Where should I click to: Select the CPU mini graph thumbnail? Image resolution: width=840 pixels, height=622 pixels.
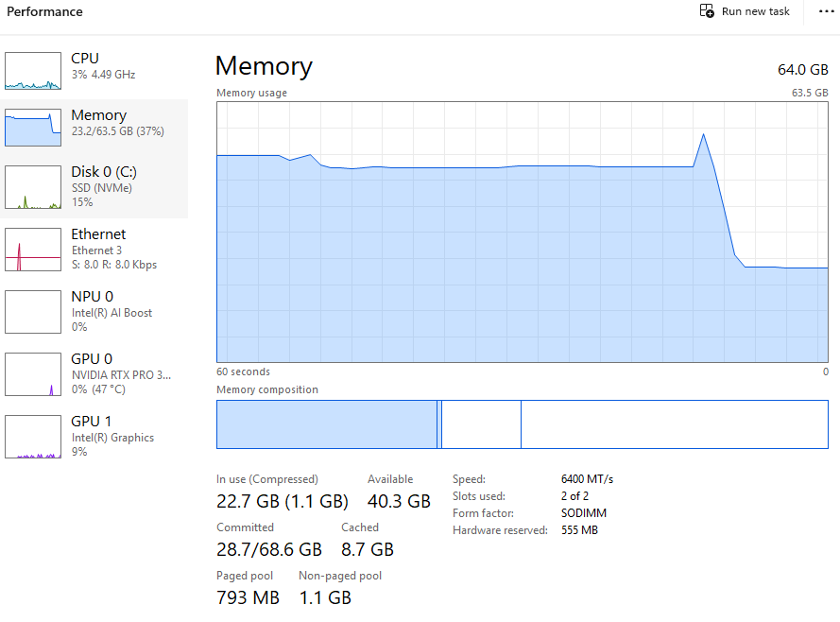coord(33,71)
